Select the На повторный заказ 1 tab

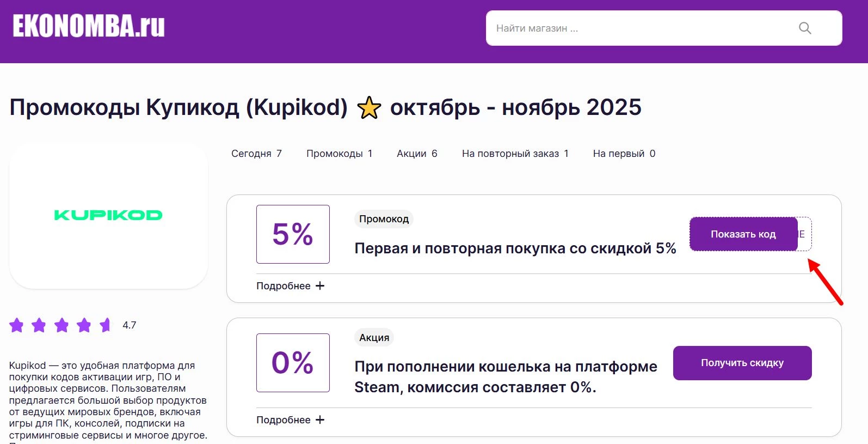[x=515, y=154]
